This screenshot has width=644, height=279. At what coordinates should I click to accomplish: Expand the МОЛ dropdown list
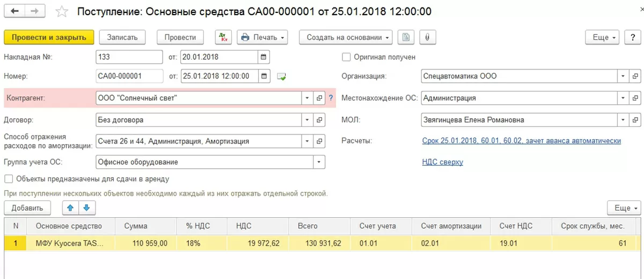coord(623,120)
